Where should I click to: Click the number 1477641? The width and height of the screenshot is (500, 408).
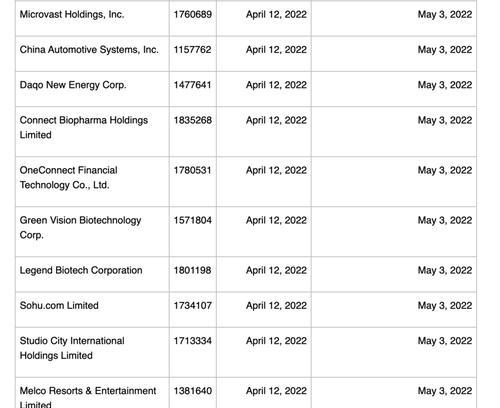tap(192, 85)
